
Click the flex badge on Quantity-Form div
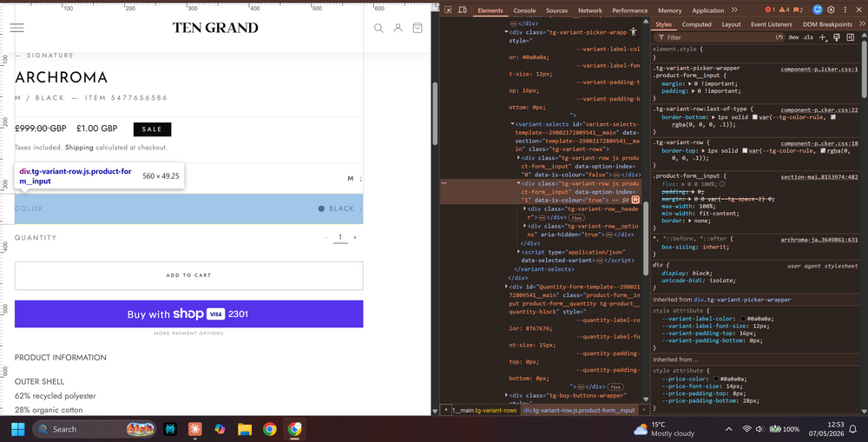(615, 386)
